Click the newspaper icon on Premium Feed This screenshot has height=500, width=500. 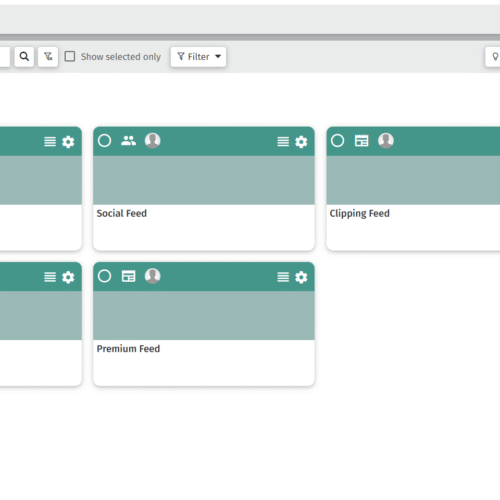[x=128, y=276]
